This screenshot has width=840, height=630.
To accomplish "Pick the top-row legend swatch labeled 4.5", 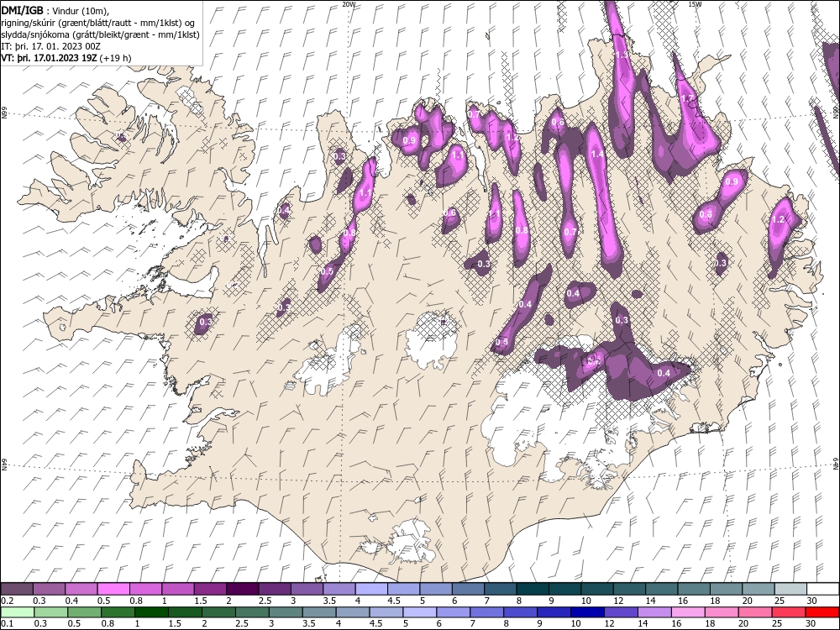I will tap(403, 589).
